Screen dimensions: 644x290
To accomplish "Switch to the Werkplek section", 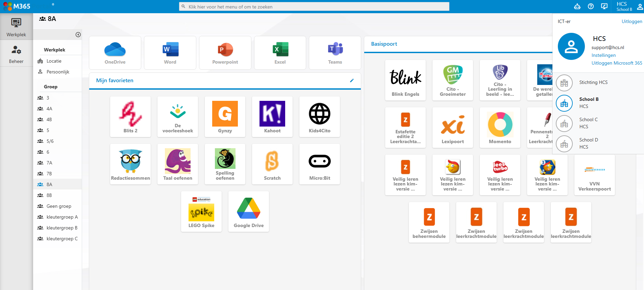I will [x=16, y=27].
